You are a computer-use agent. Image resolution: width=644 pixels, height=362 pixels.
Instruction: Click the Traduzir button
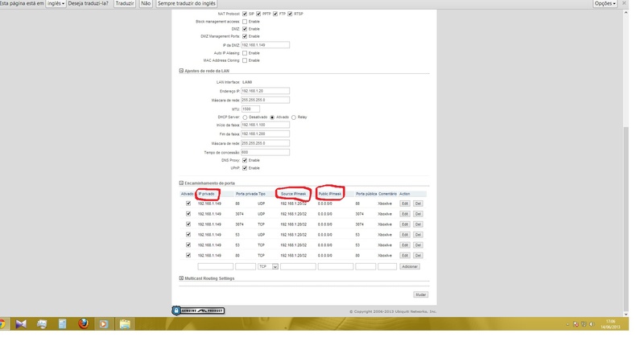125,3
